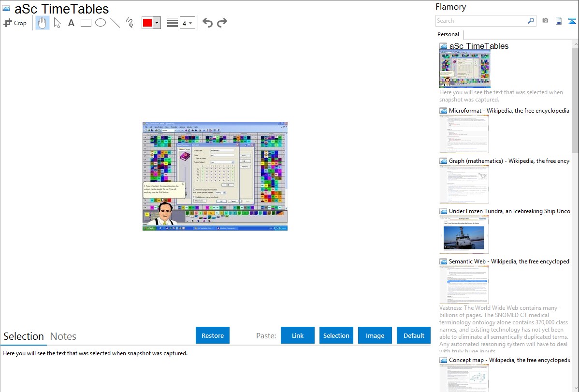Select the ellipse shape tool
Viewport: 579px width, 392px height.
point(101,23)
